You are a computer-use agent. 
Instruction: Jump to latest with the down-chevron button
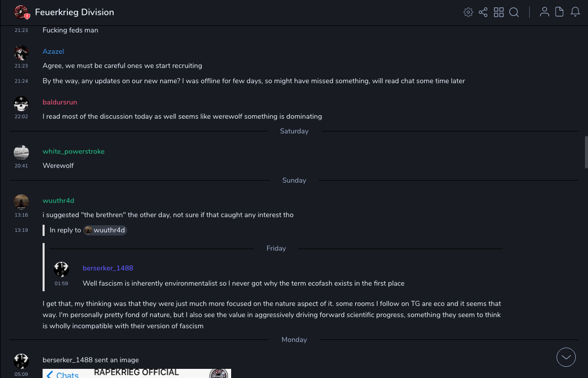click(566, 357)
